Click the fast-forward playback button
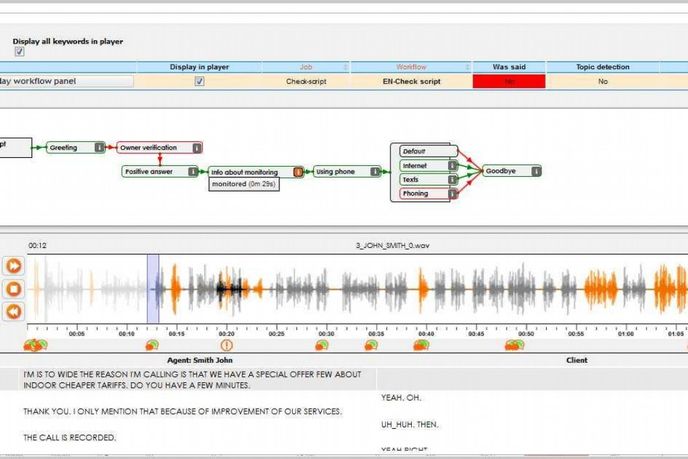This screenshot has height=459, width=688. pyautogui.click(x=14, y=265)
